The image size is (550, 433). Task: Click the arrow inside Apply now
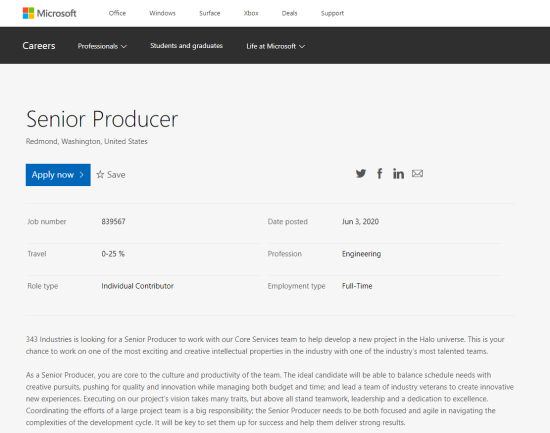pyautogui.click(x=81, y=175)
